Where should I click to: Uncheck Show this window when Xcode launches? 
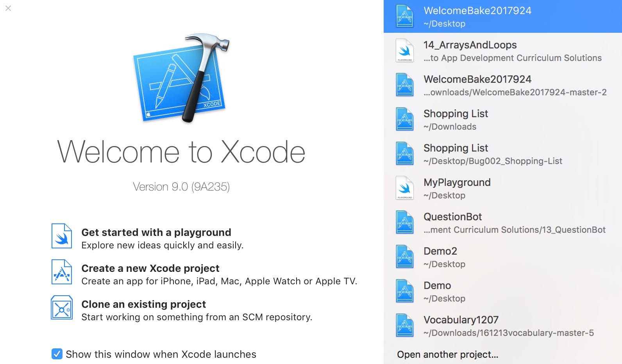57,354
